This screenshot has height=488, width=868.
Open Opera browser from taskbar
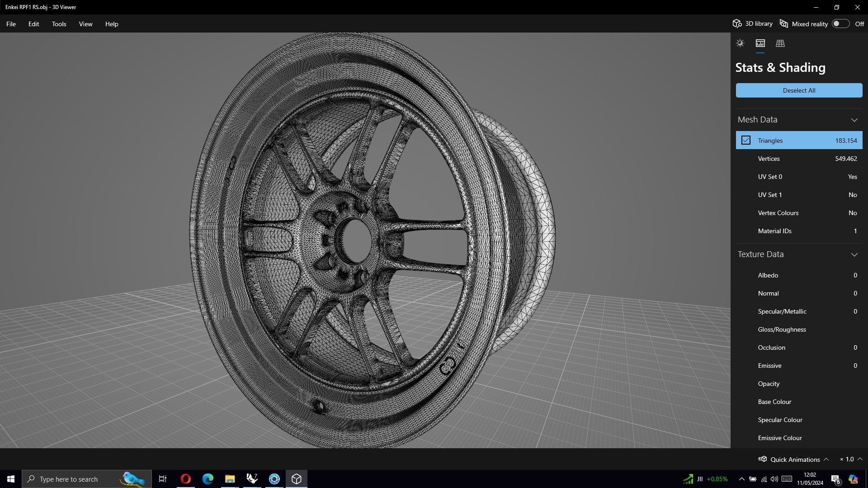(185, 479)
